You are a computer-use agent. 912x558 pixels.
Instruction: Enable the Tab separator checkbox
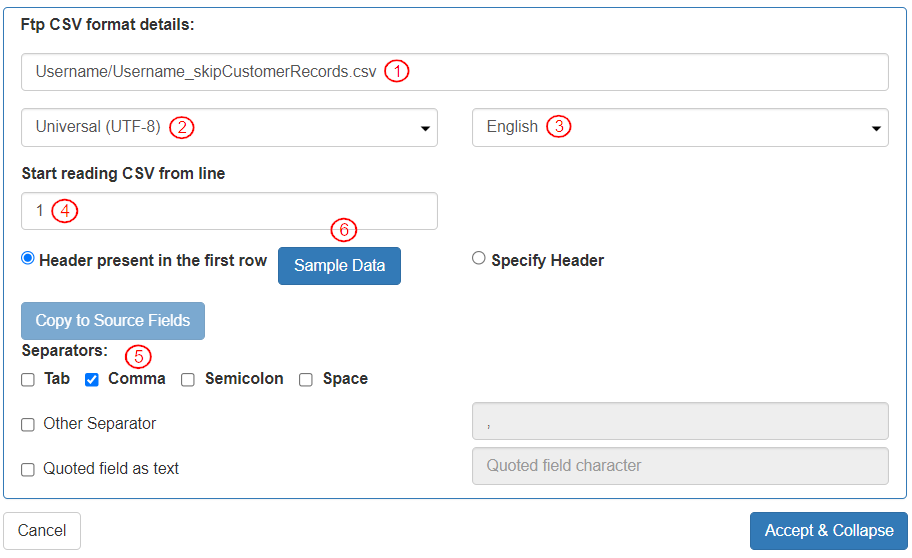click(28, 380)
